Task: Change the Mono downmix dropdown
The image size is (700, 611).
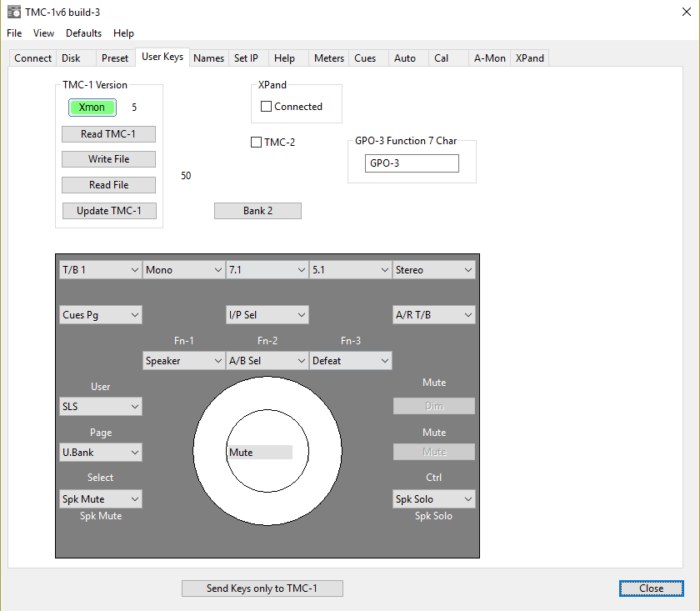Action: tap(183, 269)
